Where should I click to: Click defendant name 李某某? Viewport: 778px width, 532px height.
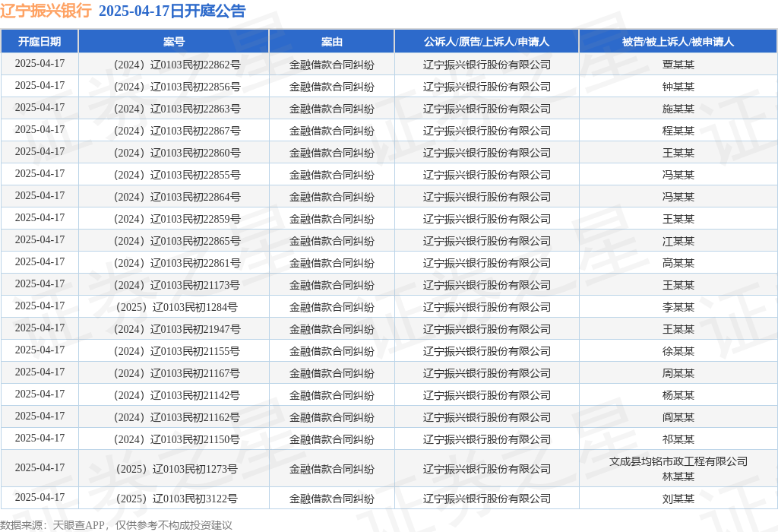(x=678, y=307)
